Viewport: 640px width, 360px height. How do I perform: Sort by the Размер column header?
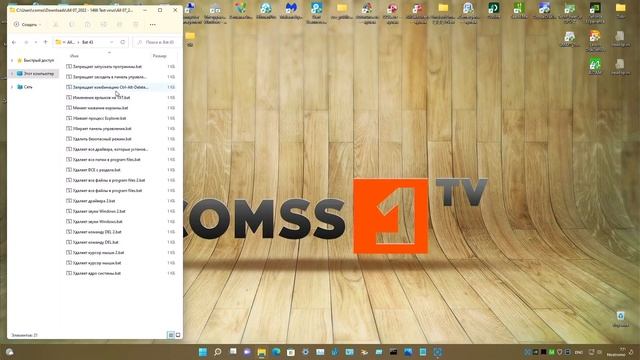[160, 56]
